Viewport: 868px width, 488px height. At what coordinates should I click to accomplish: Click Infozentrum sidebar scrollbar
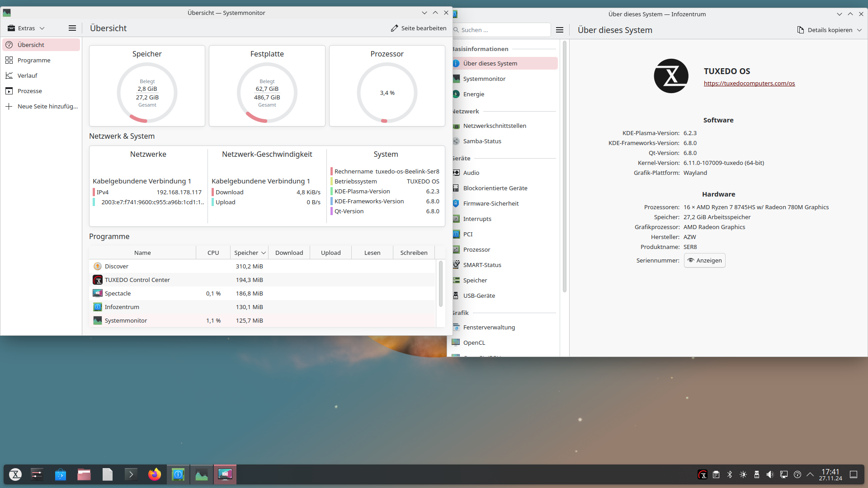(x=564, y=166)
